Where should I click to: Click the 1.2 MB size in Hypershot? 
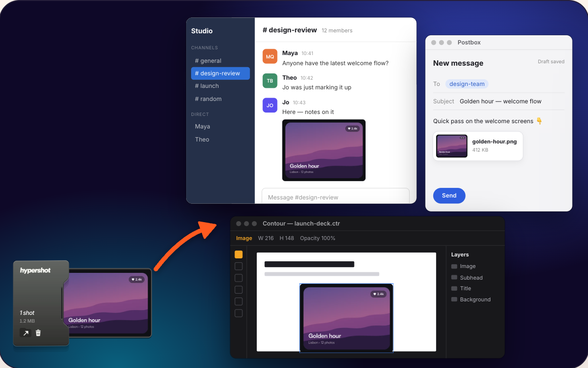27,321
